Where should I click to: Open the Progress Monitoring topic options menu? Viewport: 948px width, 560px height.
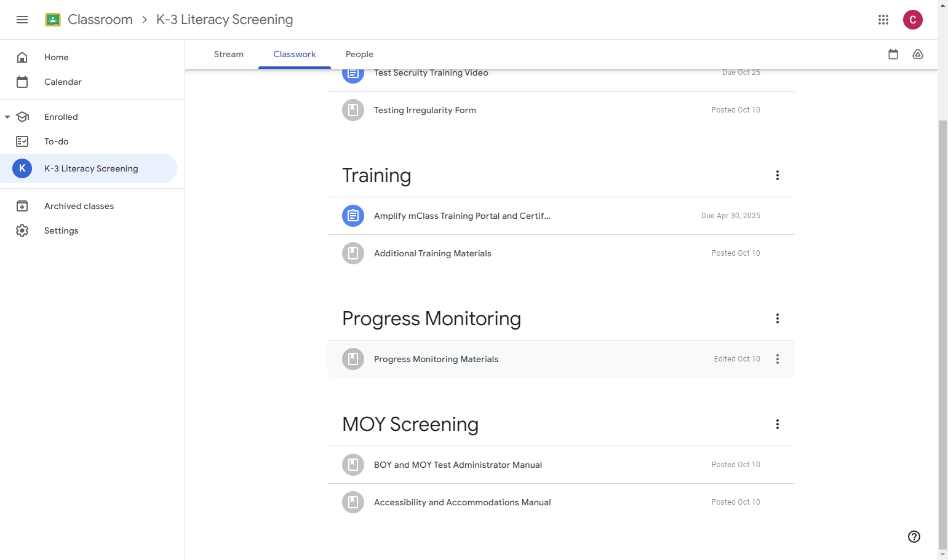coord(778,318)
